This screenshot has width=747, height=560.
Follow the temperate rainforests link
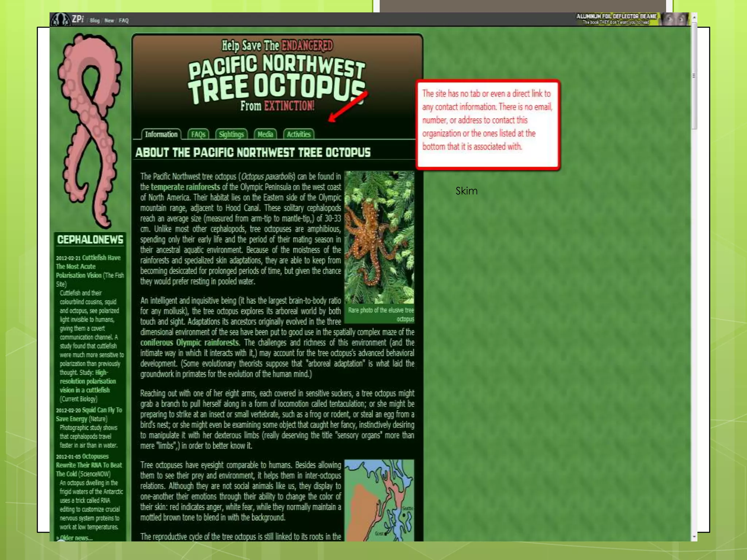[x=185, y=187]
